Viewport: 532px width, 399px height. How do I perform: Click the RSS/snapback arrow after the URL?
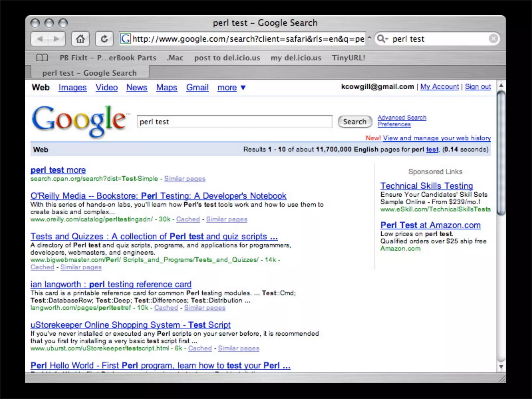pos(369,38)
